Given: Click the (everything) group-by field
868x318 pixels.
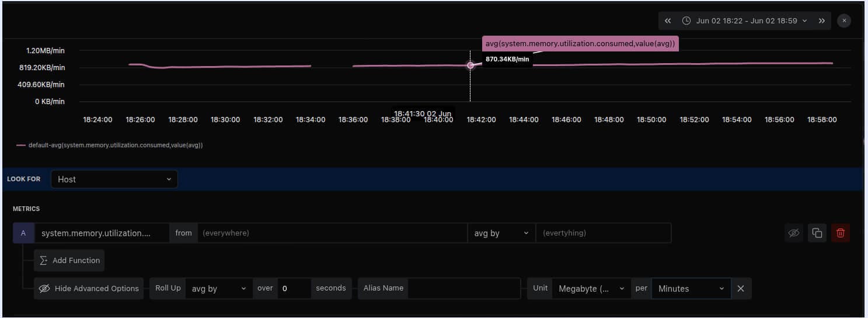Looking at the screenshot, I should click(x=604, y=233).
